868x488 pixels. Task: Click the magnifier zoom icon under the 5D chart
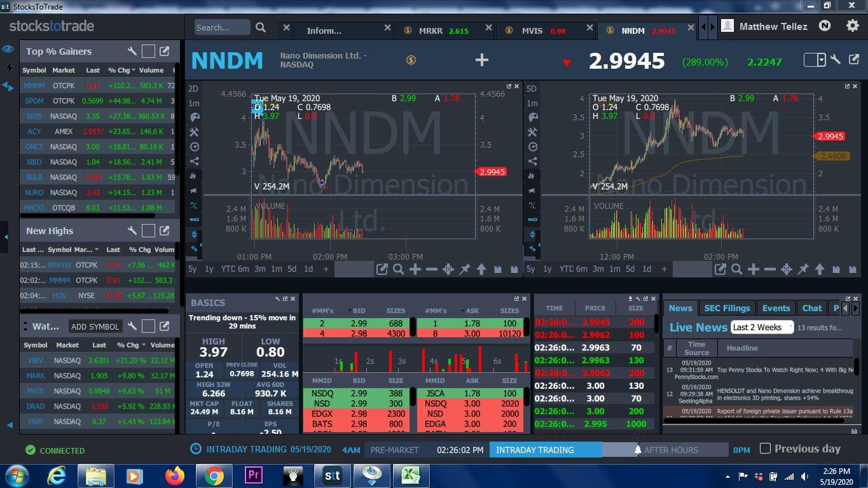click(736, 269)
